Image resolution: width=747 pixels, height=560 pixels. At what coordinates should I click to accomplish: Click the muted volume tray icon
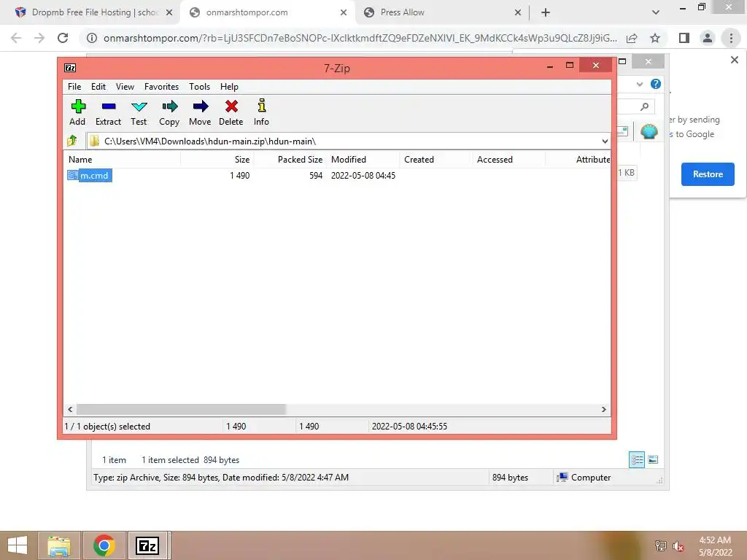(x=678, y=546)
